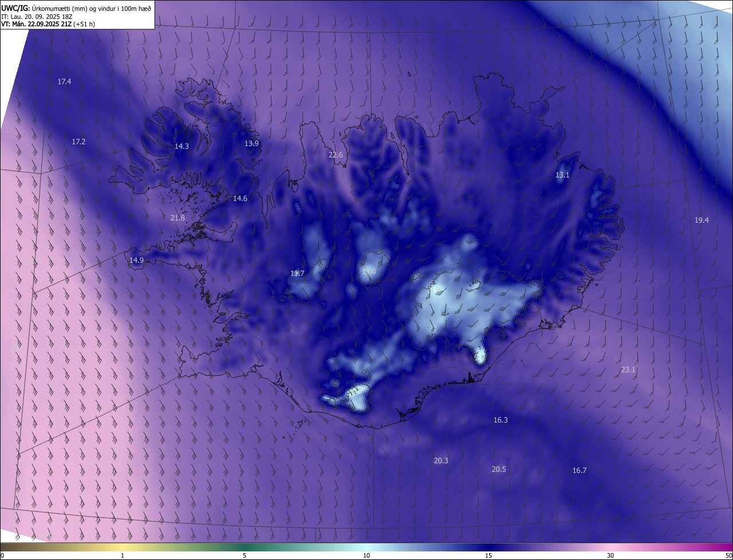Click the 22.6 value label
The height and width of the screenshot is (560, 733).
336,155
